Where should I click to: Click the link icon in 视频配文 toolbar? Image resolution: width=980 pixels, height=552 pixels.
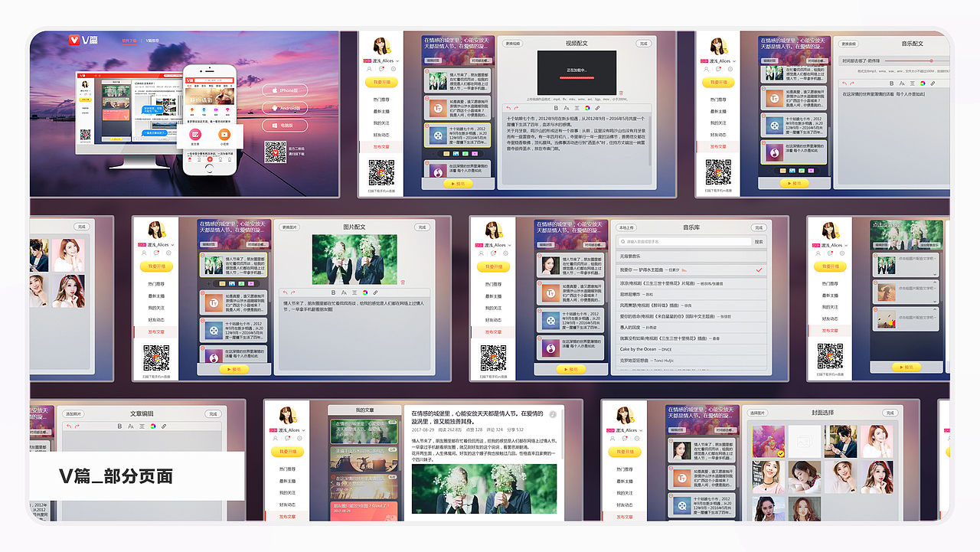tap(597, 108)
